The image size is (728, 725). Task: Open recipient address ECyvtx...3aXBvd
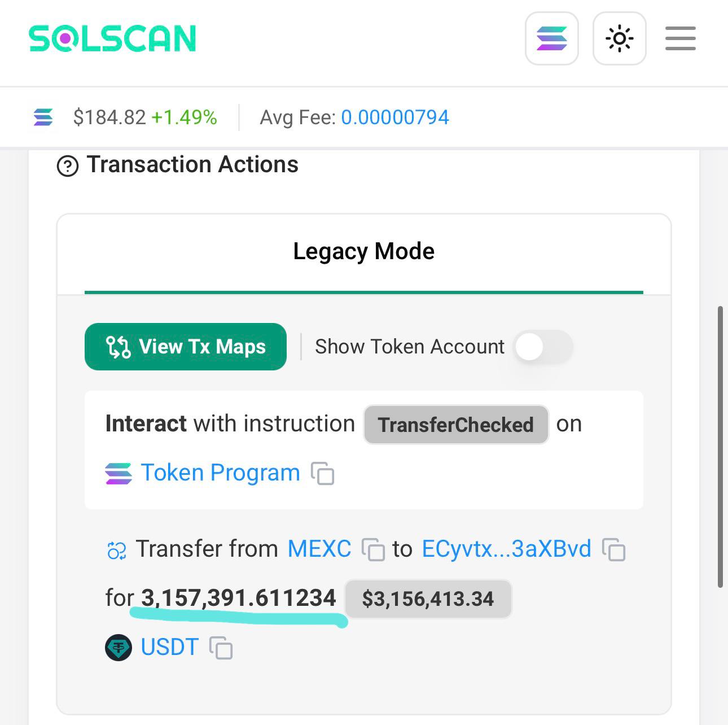[506, 549]
